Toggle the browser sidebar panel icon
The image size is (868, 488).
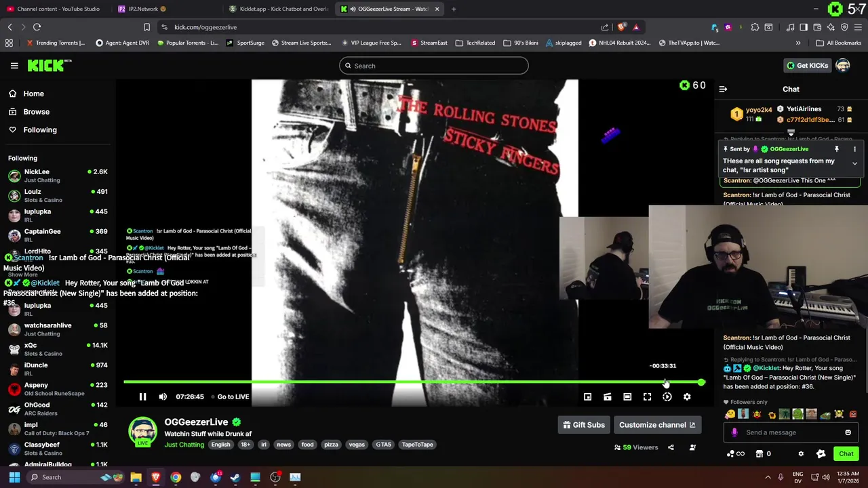(804, 27)
